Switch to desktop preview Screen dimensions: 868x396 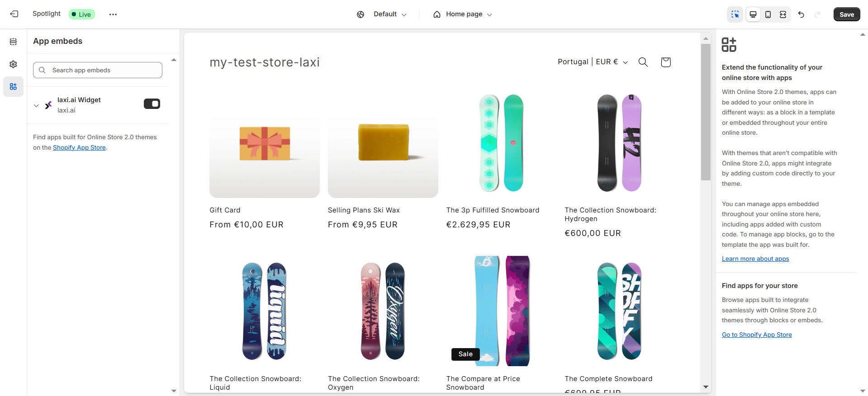coord(753,14)
